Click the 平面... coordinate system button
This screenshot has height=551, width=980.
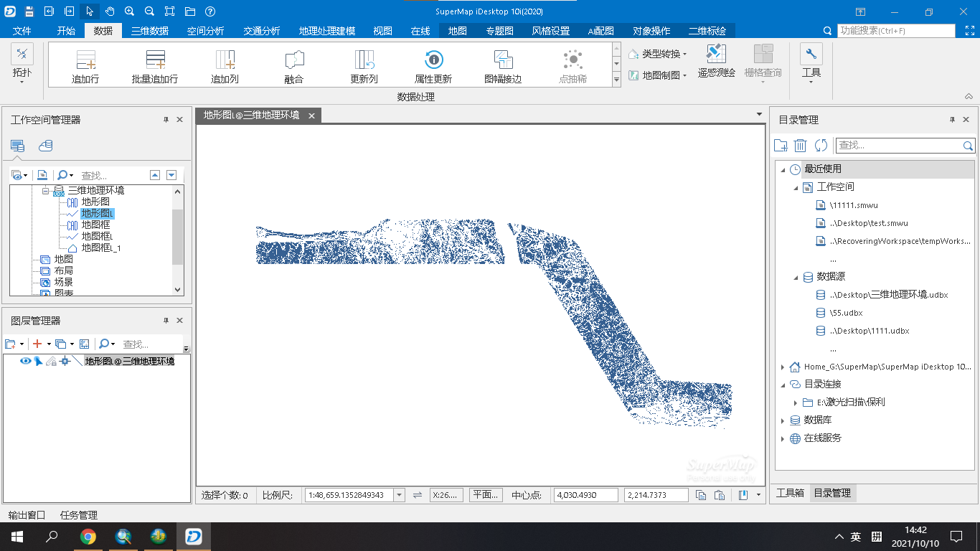tap(486, 495)
